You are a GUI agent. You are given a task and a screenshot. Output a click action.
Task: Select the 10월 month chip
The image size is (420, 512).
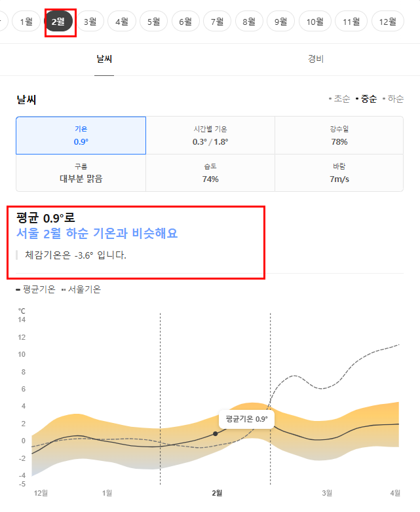[315, 22]
